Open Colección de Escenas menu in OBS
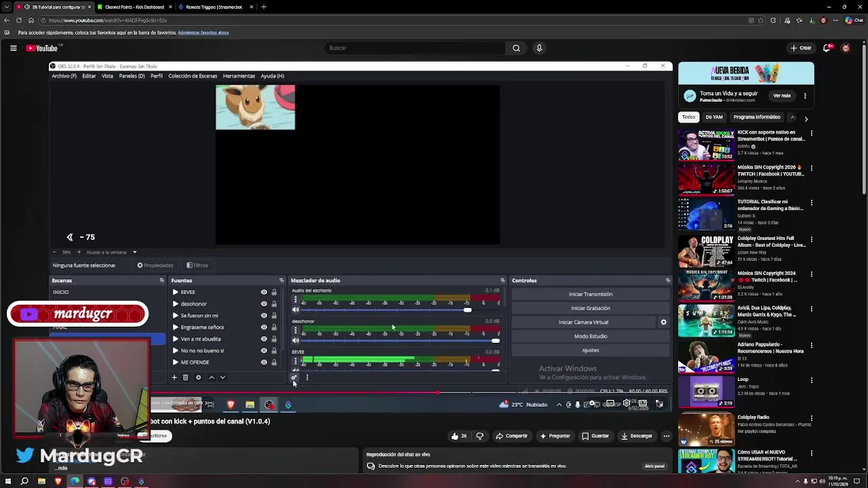The image size is (868, 488). coord(193,76)
